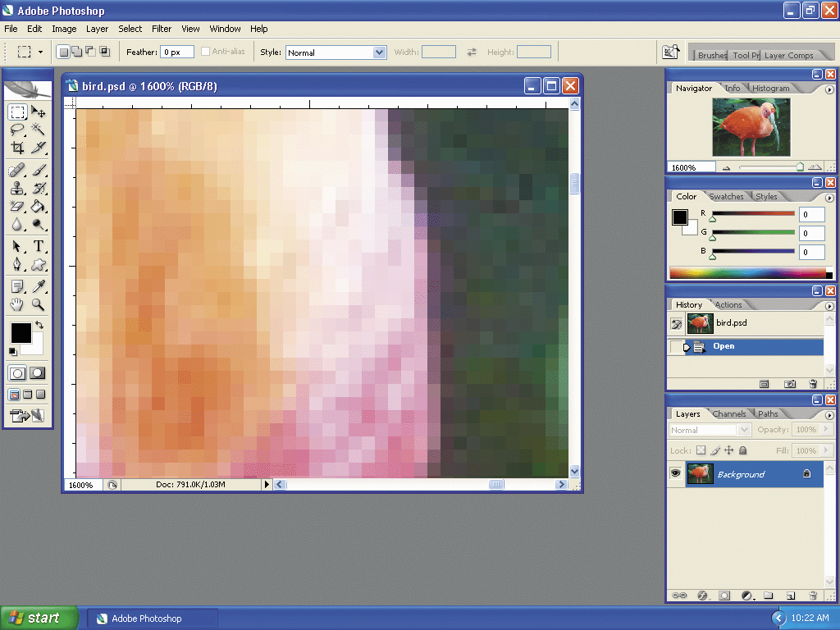Screen dimensions: 840x630
Task: Select the Crop tool
Action: 17,148
